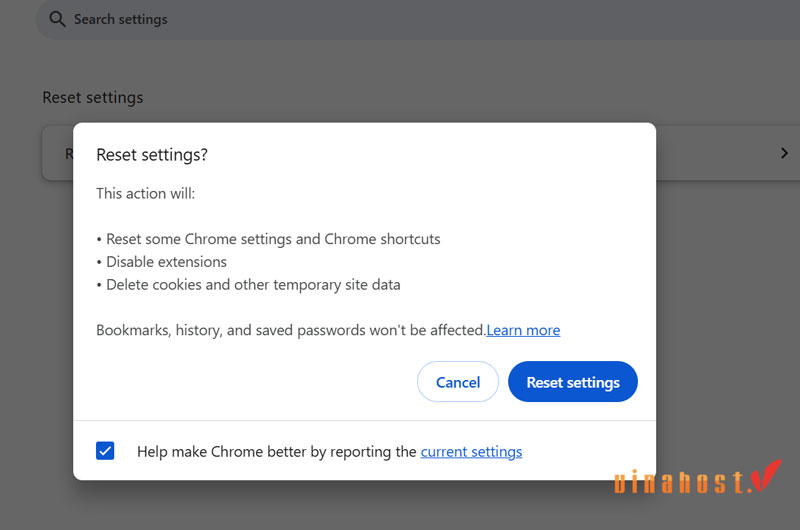The image size is (800, 530).
Task: Click the magnifier icon in the search bar
Action: 56,19
